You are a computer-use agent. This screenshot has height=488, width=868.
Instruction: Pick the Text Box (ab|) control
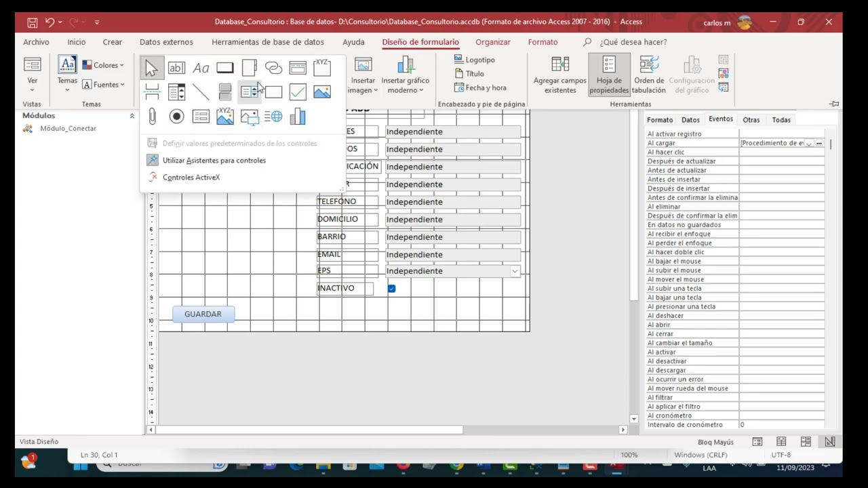tap(176, 68)
